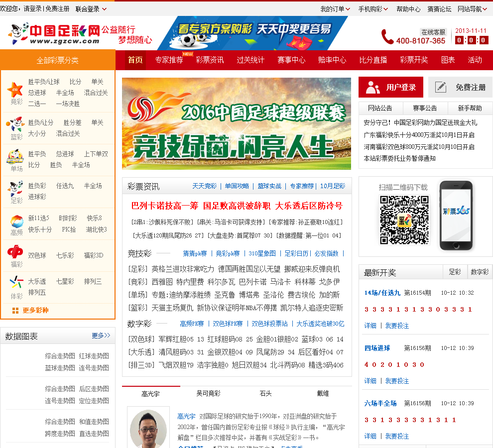Open the 2016中国足球超级联赛 banner

[x=237, y=123]
